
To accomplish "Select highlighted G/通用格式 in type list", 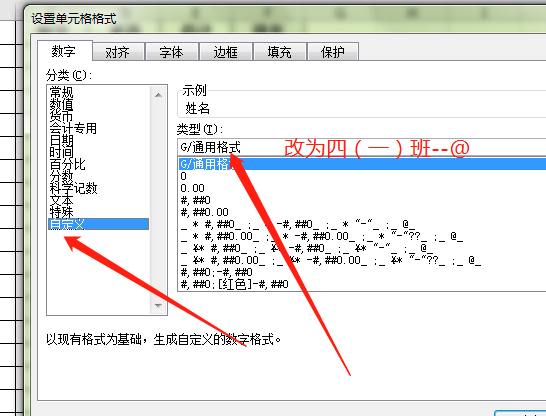I will [x=362, y=164].
